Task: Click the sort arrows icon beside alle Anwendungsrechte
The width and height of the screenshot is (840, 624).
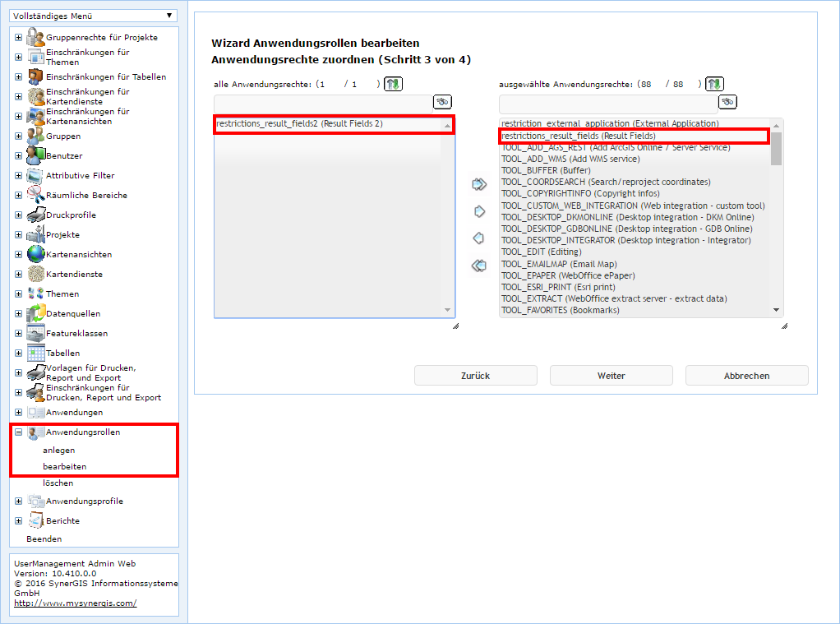Action: click(x=393, y=83)
